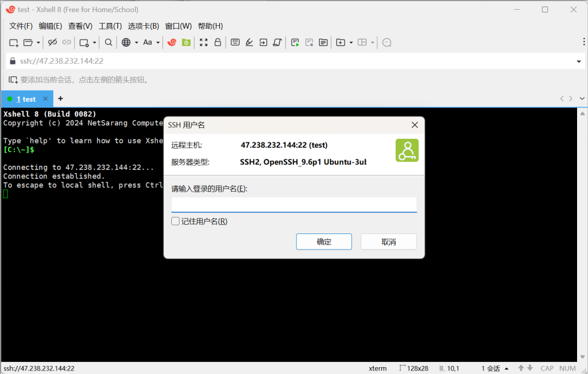This screenshot has width=588, height=374.
Task: Click the lock screen padlock icon
Action: point(218,42)
